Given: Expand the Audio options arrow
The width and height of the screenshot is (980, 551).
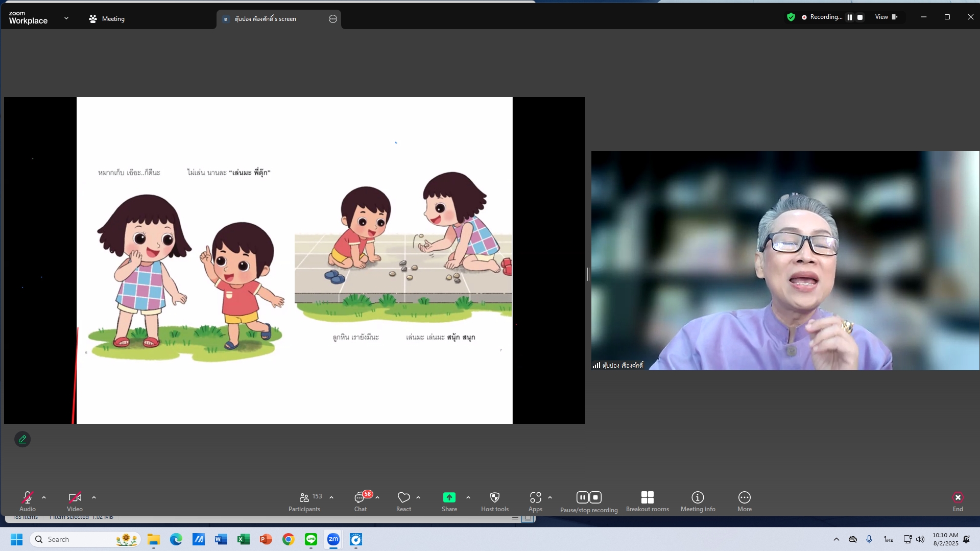Looking at the screenshot, I should coord(44,497).
